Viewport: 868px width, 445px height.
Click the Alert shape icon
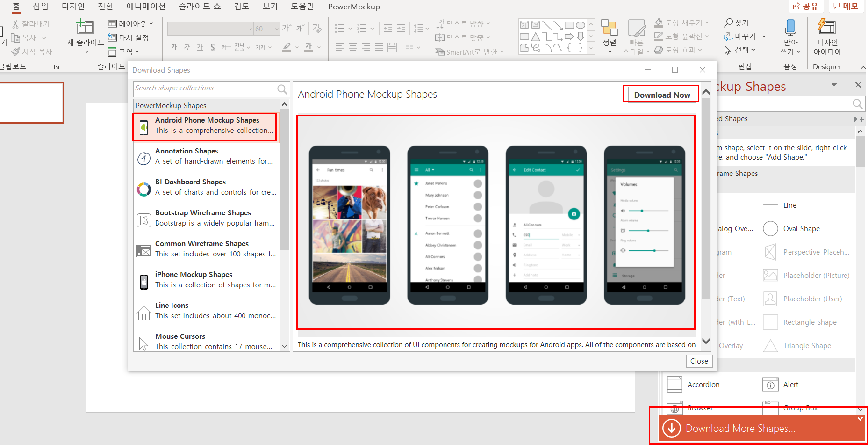click(770, 385)
